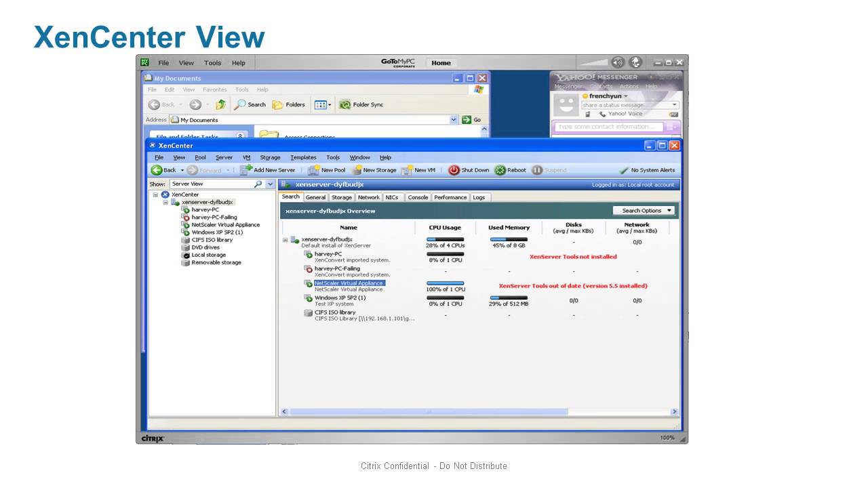Click the magnifier icon in Show box
Viewport: 868px width, 488px height.
point(258,184)
